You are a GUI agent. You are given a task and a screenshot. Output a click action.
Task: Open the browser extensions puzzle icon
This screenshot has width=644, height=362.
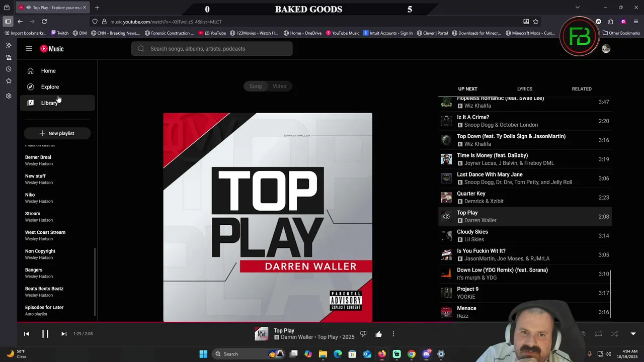[610, 22]
